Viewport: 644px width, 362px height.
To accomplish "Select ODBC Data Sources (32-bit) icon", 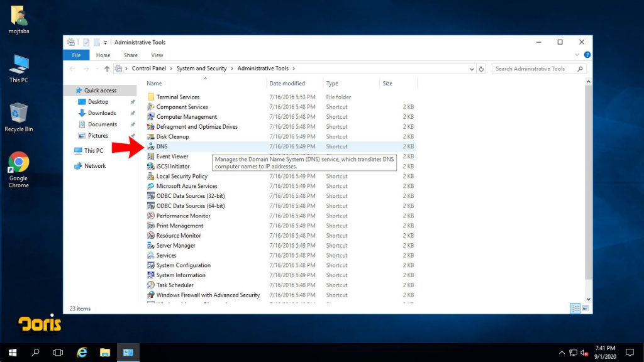I will click(x=151, y=196).
